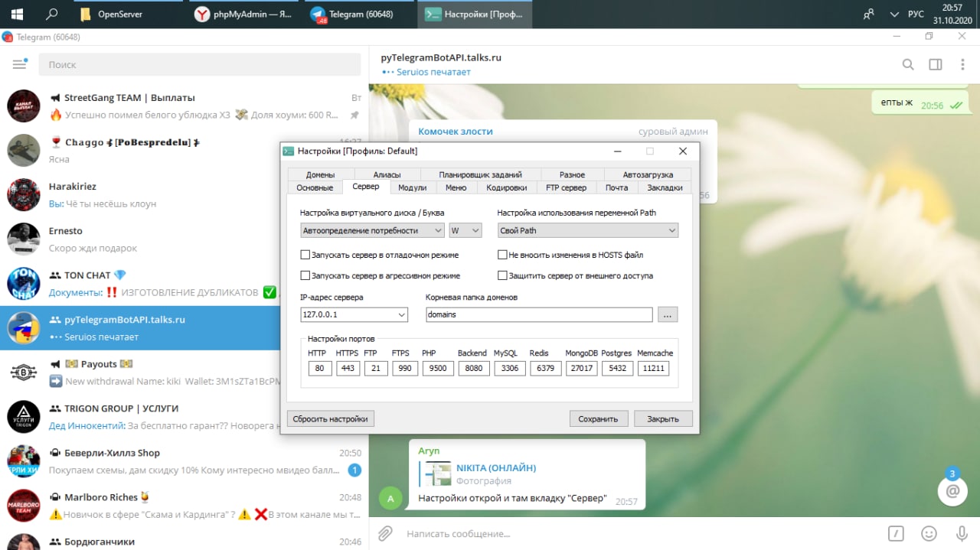Switch to the 'Кодировки' tab

point(507,187)
